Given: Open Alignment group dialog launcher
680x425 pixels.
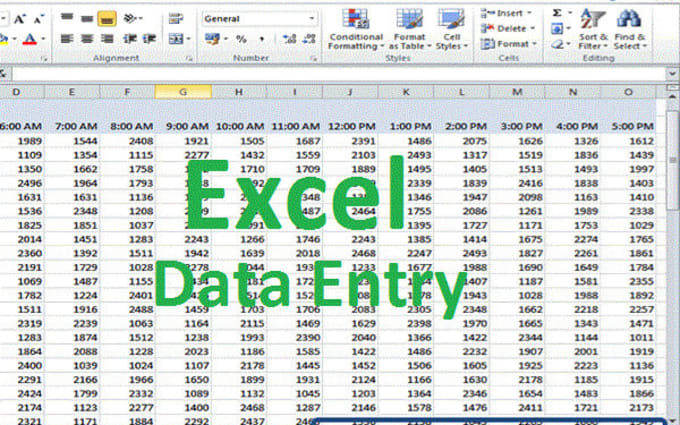Looking at the screenshot, I should tap(189, 58).
